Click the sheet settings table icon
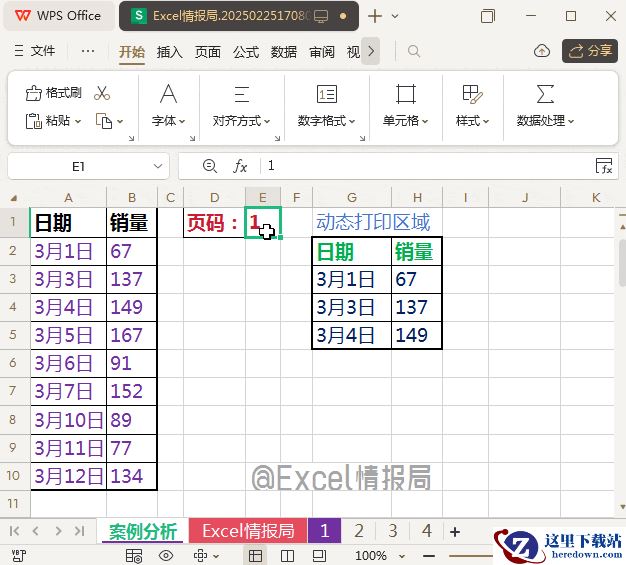The height and width of the screenshot is (565, 626). (134, 555)
